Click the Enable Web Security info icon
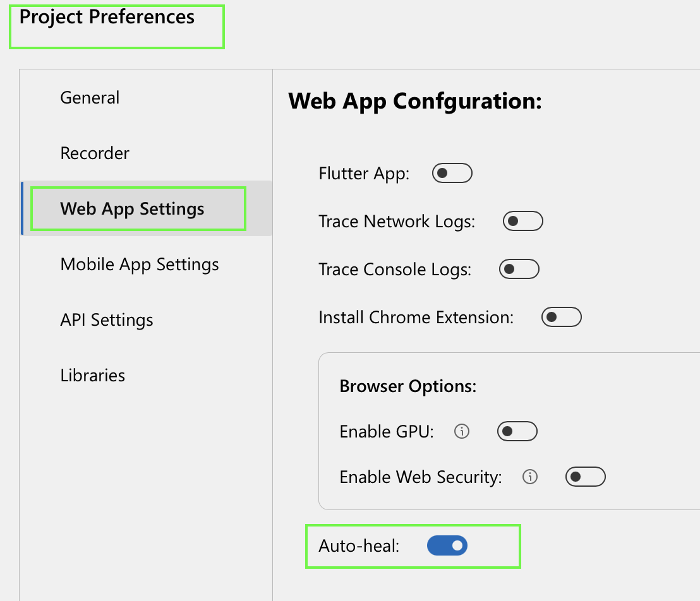 point(530,477)
